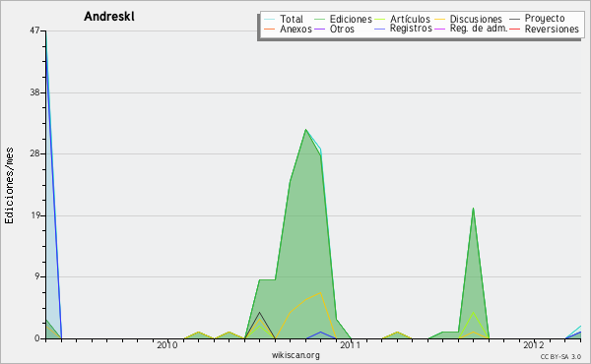Click the y-axis value 28
Screen dimensions: 591x364
click(x=34, y=153)
